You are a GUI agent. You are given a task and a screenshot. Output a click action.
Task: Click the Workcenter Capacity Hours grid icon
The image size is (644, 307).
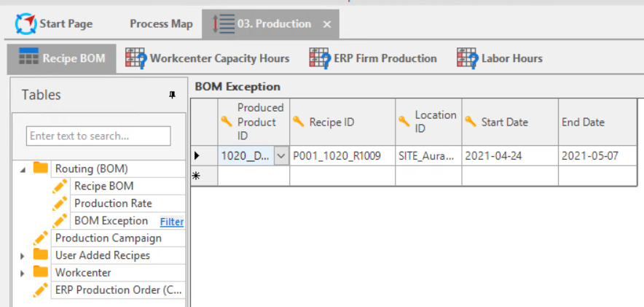[136, 58]
